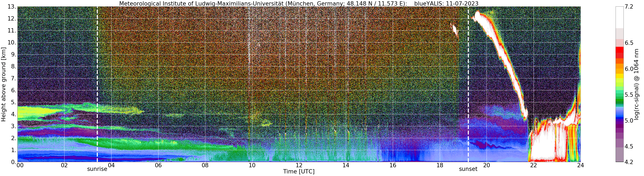Screen dimensions: 644x176
Task: Click the yellow segment of the colorbar
Action: (620, 76)
